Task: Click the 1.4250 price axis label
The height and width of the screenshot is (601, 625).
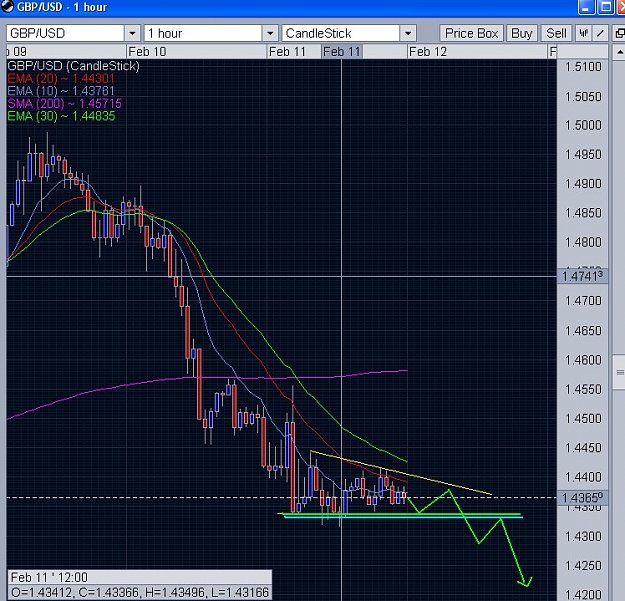Action: click(x=583, y=566)
